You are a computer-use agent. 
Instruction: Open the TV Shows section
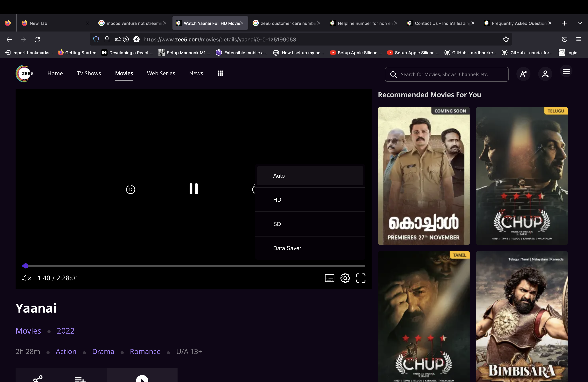(x=89, y=73)
